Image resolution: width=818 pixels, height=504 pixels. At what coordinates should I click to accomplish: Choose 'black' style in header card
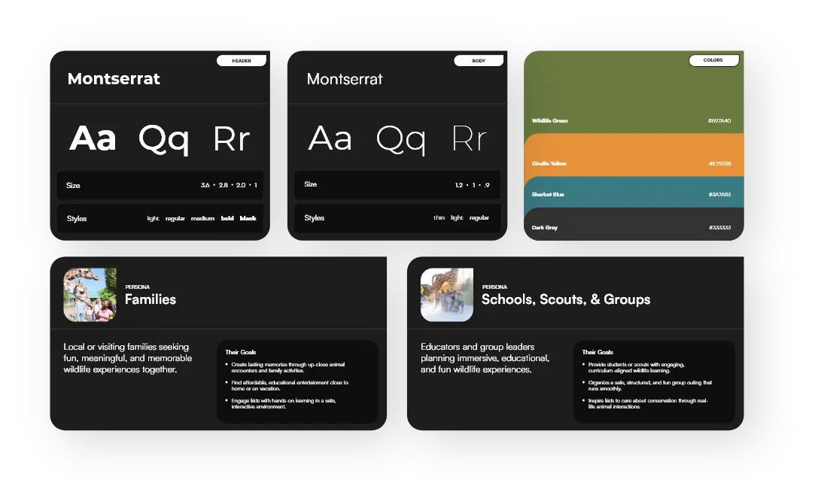(248, 219)
